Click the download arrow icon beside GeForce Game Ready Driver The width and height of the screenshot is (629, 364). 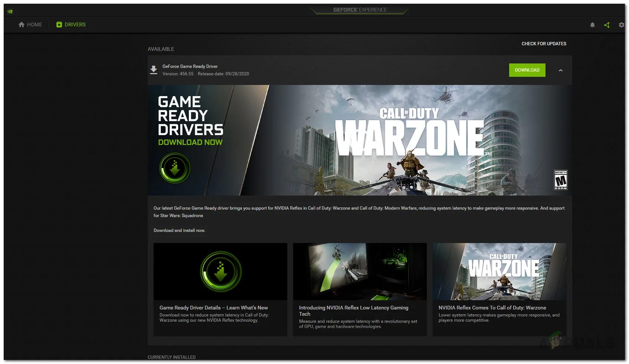pos(154,70)
